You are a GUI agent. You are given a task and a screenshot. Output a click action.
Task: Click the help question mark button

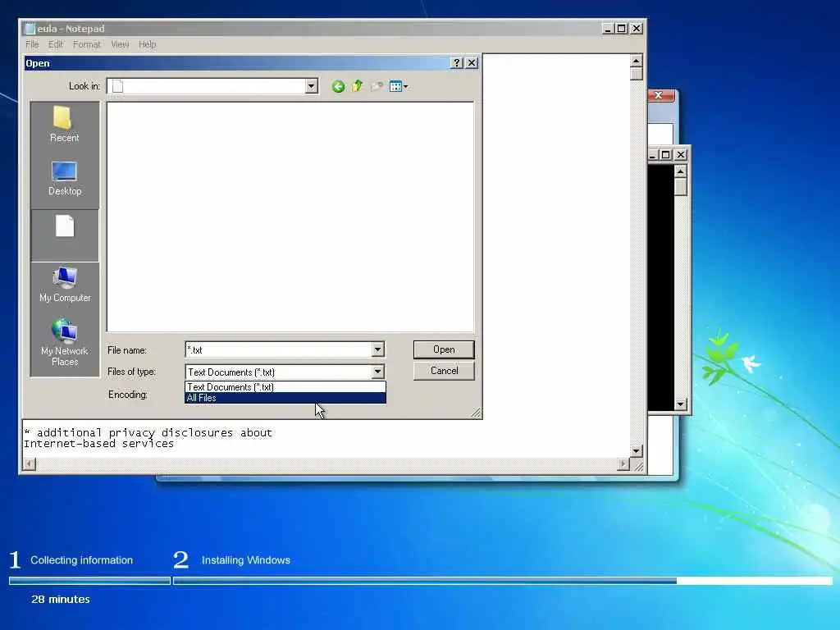coord(456,62)
